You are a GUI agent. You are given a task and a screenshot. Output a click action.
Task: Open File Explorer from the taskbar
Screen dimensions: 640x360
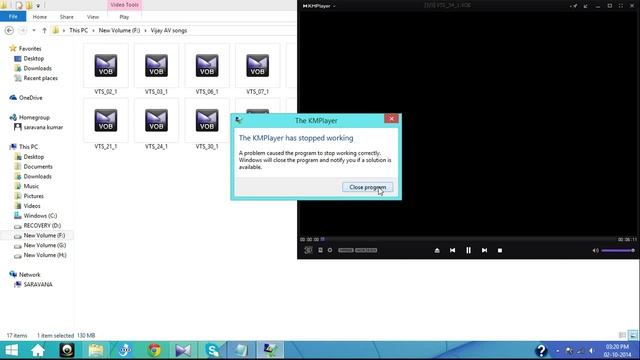(x=96, y=350)
